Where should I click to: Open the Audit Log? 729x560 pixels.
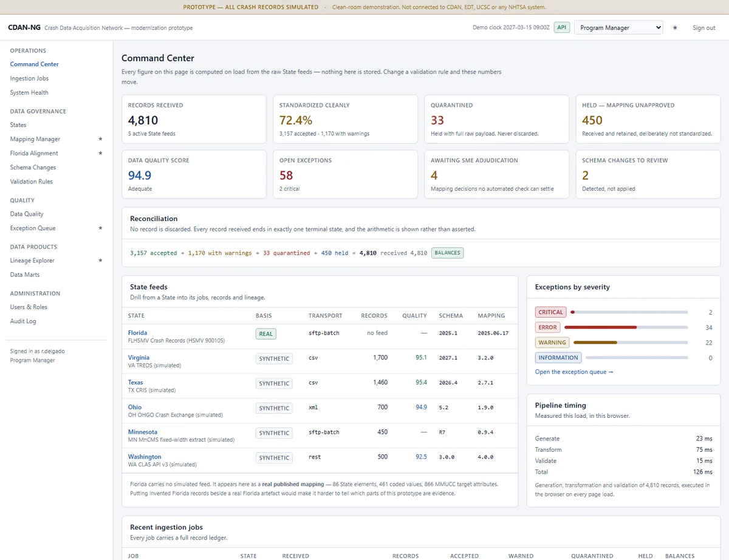(23, 321)
